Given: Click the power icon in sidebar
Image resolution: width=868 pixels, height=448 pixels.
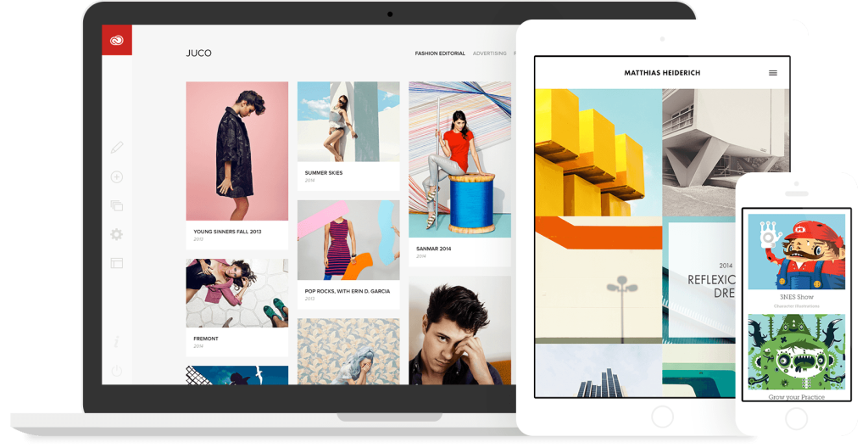Looking at the screenshot, I should [117, 371].
